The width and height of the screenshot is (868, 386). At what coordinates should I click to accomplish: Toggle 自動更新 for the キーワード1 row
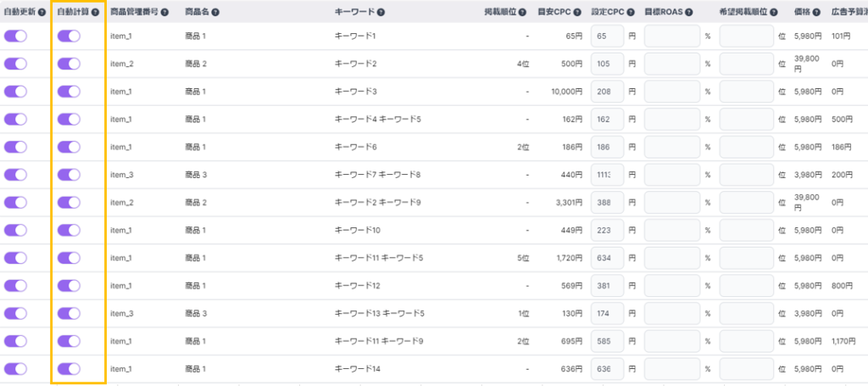15,36
